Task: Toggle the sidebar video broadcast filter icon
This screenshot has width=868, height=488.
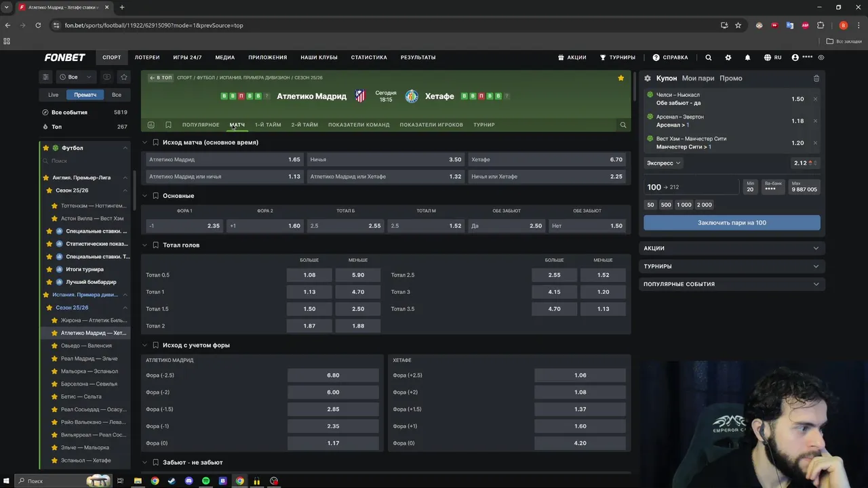Action: pyautogui.click(x=106, y=77)
